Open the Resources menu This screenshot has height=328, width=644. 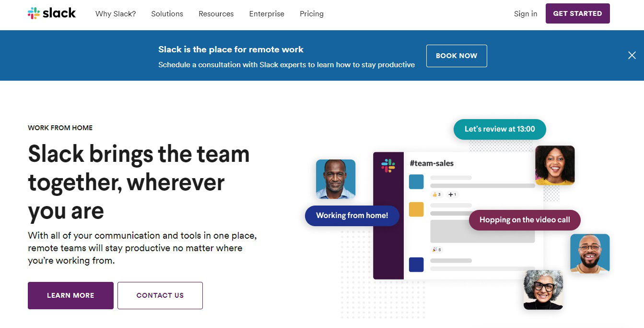216,14
